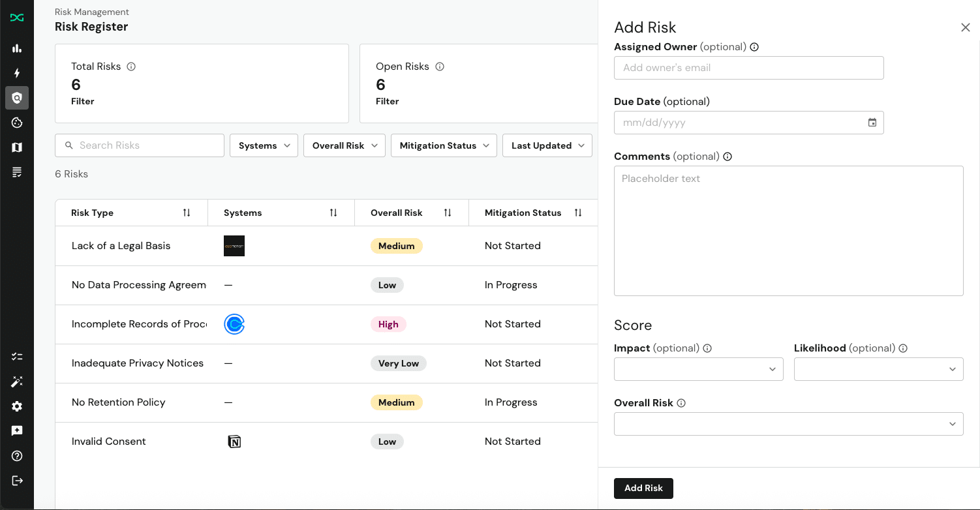Open settings gear in sidebar
This screenshot has width=980, height=510.
[17, 406]
